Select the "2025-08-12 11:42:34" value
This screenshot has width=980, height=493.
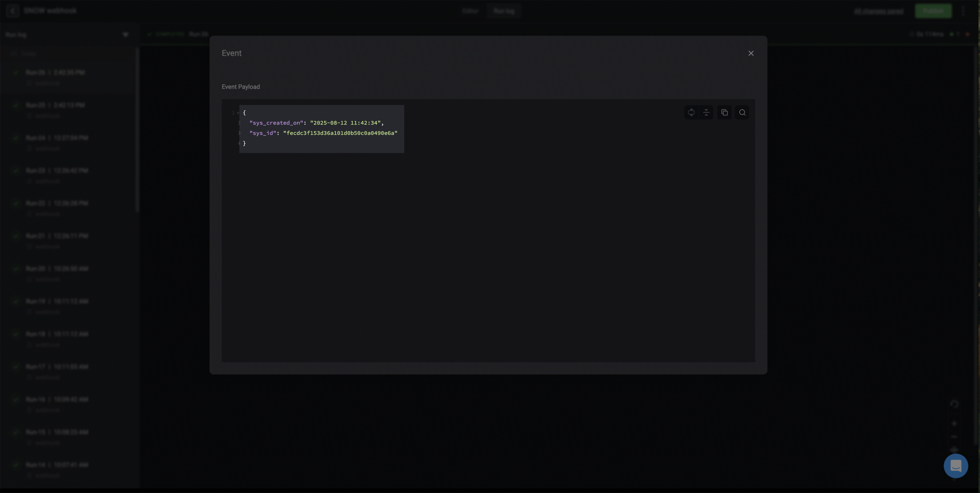click(x=346, y=123)
